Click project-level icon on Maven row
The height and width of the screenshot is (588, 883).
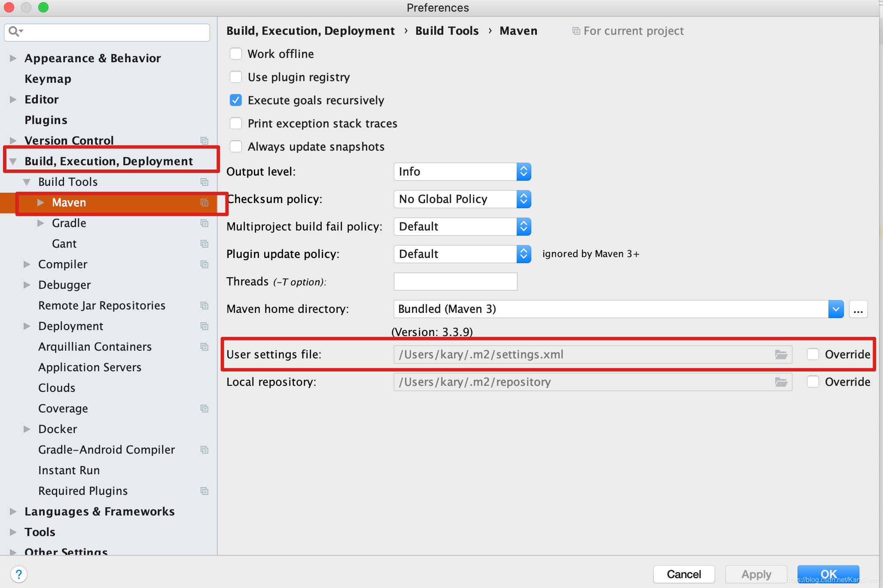point(204,203)
